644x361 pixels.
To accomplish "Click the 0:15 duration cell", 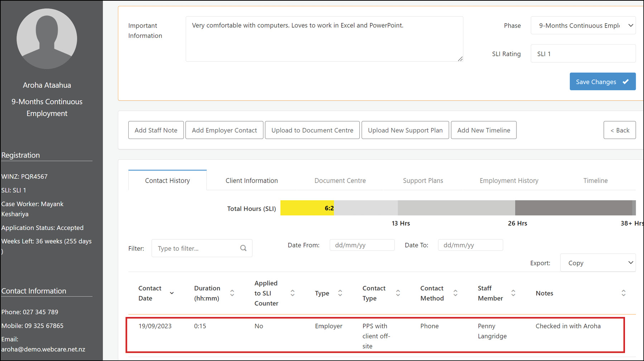I will pos(200,326).
